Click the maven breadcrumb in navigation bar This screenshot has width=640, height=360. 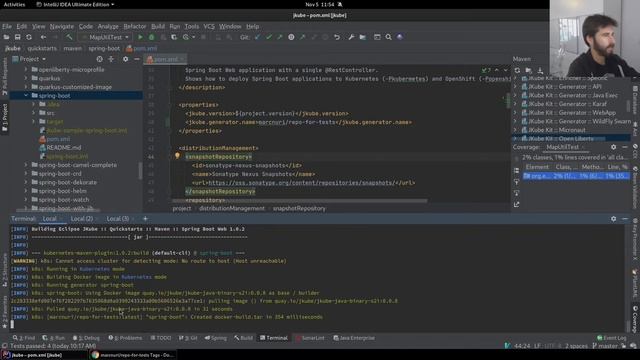pos(72,48)
